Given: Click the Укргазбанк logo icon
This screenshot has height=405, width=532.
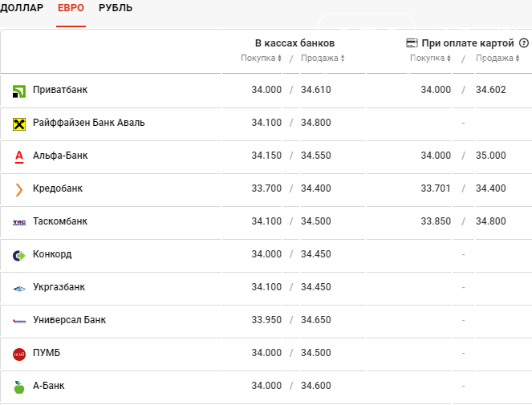Looking at the screenshot, I should [x=19, y=288].
